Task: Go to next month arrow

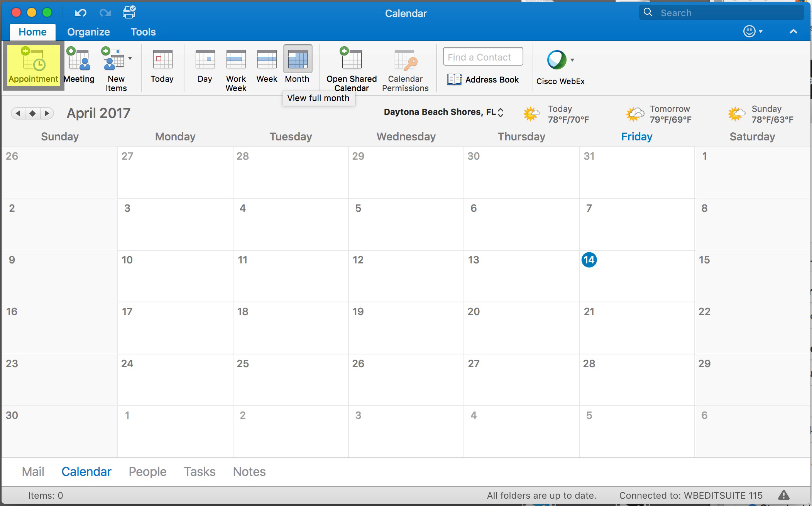Action: click(x=47, y=113)
